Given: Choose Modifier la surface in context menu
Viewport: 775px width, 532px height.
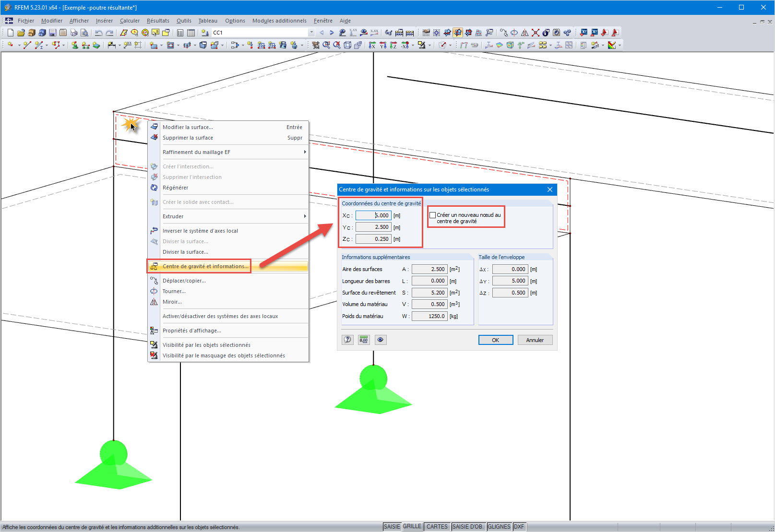Looking at the screenshot, I should coord(228,127).
